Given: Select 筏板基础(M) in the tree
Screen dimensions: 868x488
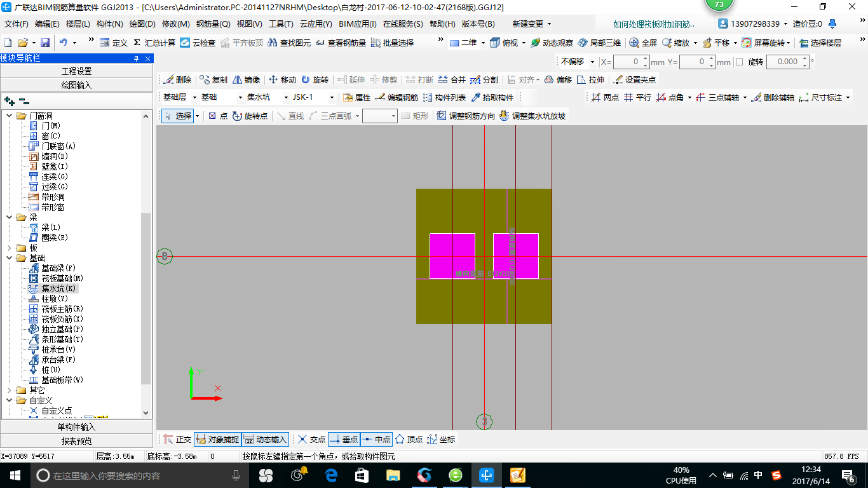Looking at the screenshot, I should point(62,278).
